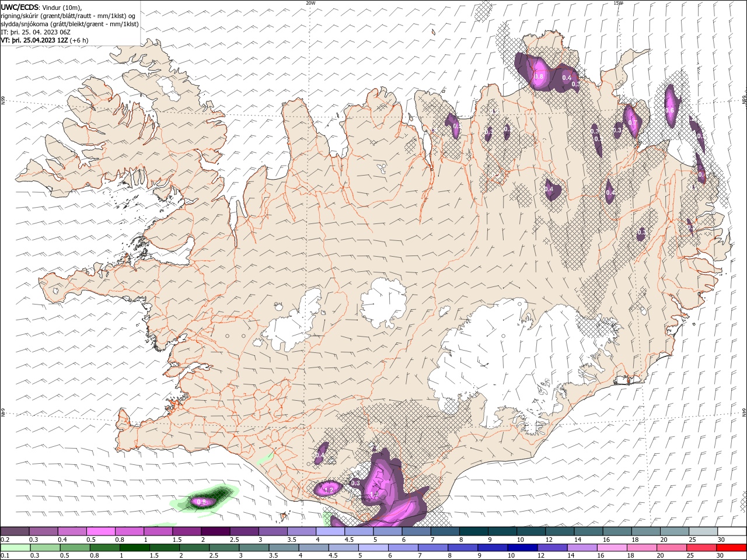Click the 1.2 snowfall value near south coast

[328, 490]
